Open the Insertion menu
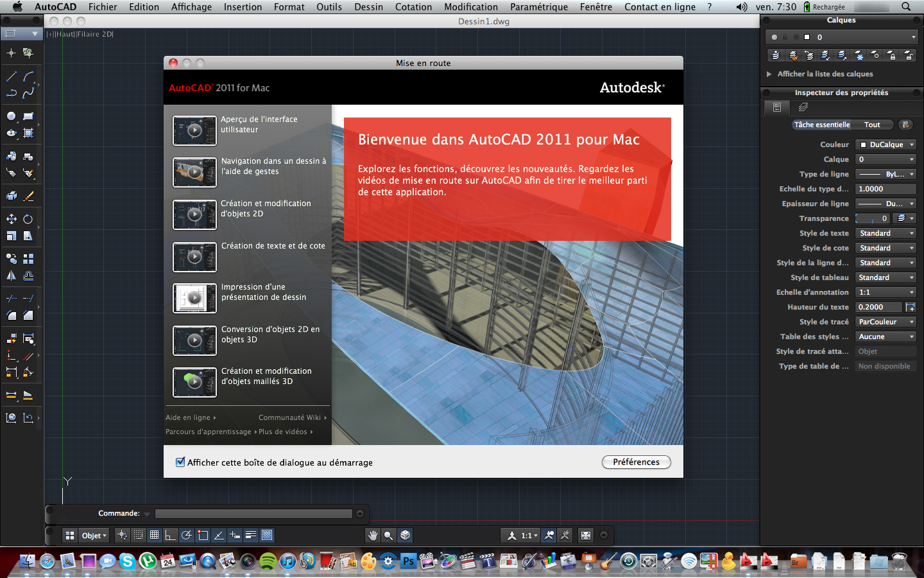Screen dimensions: 924x578 click(243, 6)
